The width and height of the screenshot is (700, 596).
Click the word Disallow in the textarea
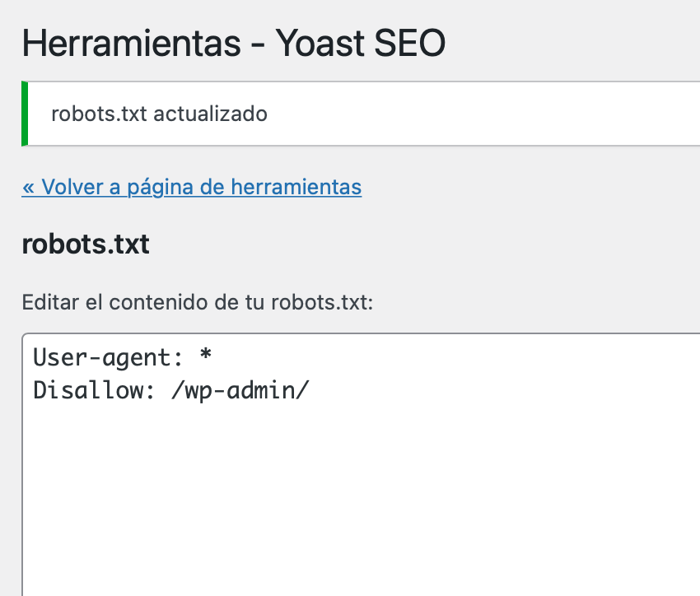coord(88,390)
